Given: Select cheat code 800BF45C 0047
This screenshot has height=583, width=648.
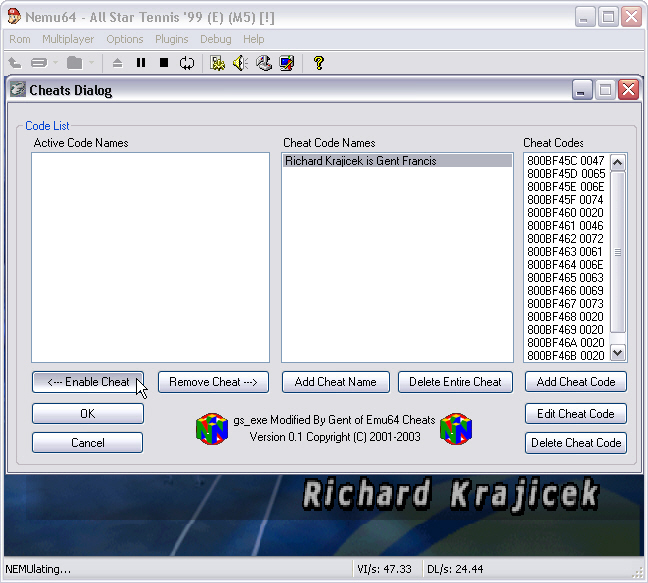Looking at the screenshot, I should 566,161.
